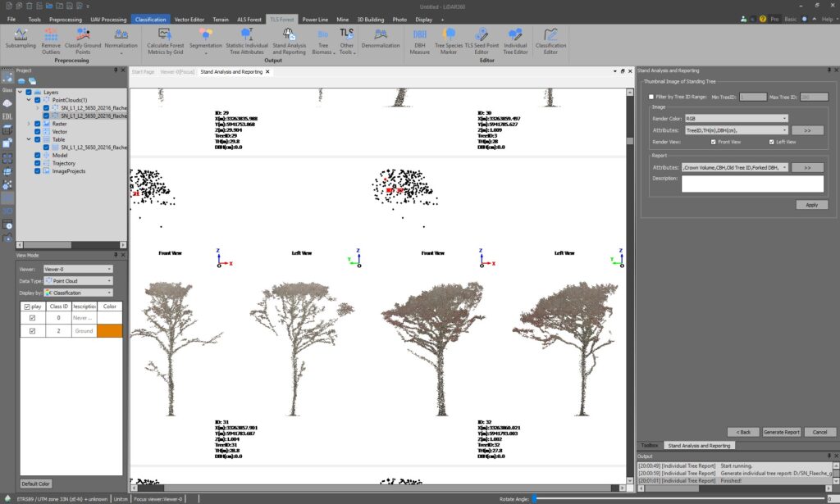
Task: Open Statistic Individual Tree Attributes
Action: [x=246, y=41]
